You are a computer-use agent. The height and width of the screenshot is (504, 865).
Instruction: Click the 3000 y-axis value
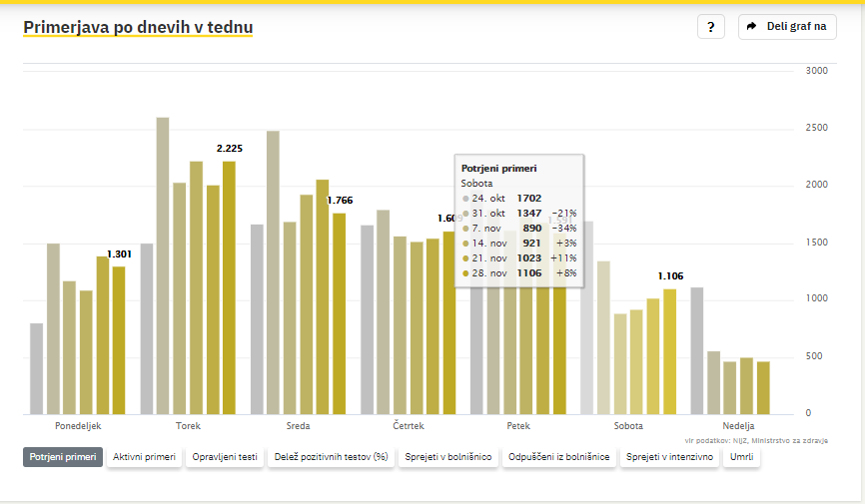[816, 71]
